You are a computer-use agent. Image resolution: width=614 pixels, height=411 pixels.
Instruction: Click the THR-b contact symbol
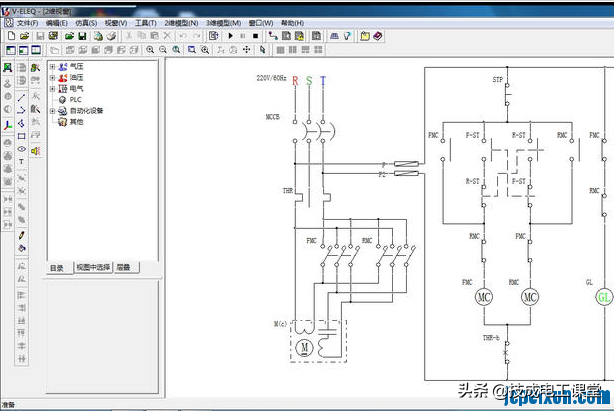[x=507, y=352]
